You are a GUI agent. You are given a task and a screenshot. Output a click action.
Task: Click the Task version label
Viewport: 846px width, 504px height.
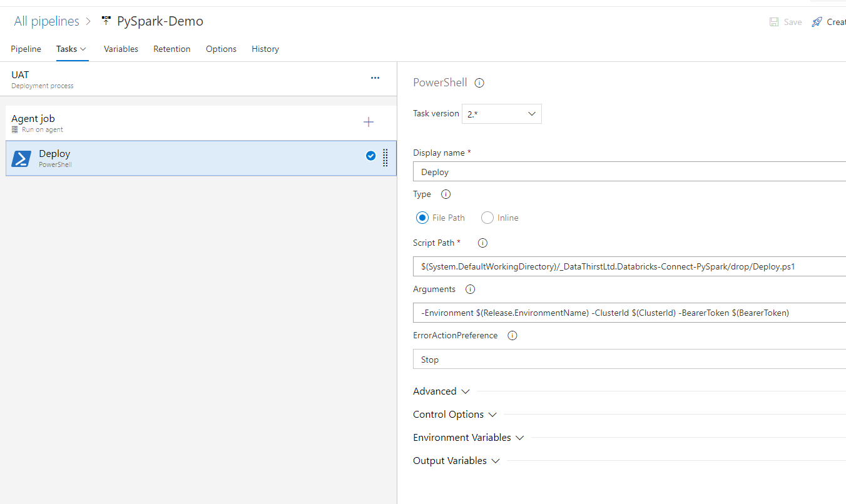click(x=436, y=114)
